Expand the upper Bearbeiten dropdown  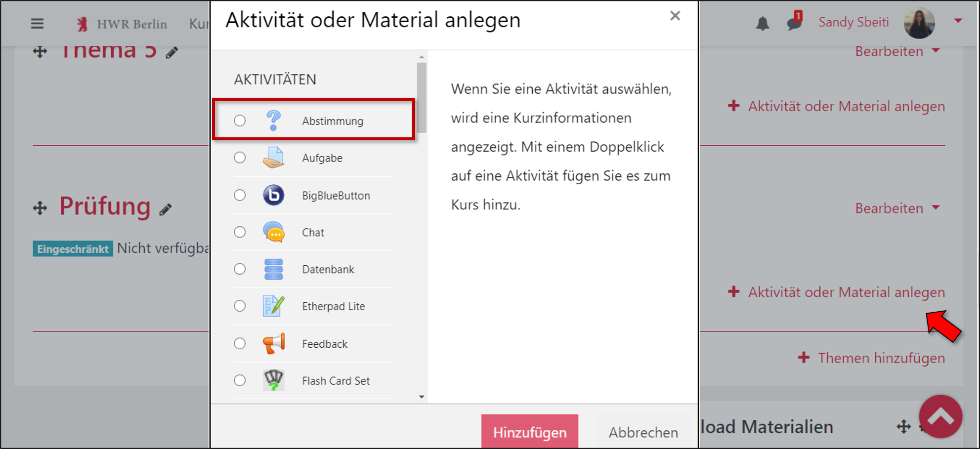897,51
